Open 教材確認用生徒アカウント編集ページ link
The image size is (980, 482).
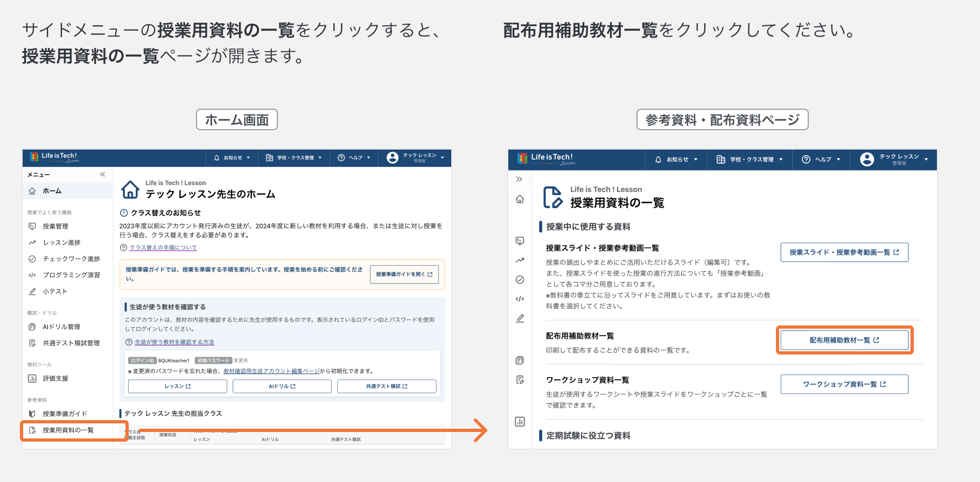pos(271,371)
